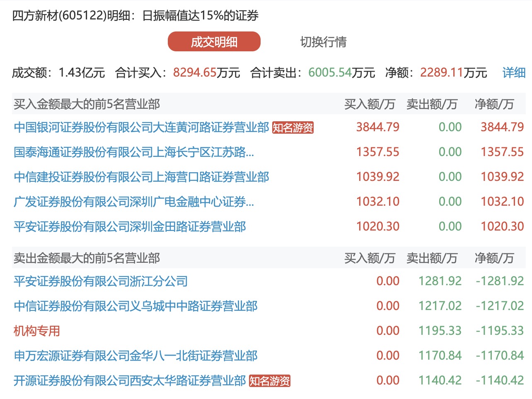
Task: Select the 成交明细 tab
Action: point(214,42)
